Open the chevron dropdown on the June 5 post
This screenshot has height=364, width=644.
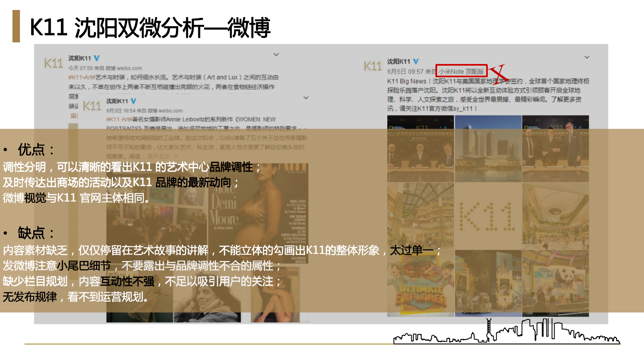pos(587,57)
